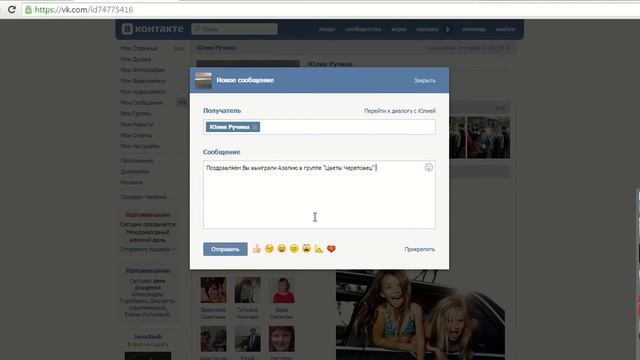
Task: Click the Получатель recipient field
Action: (x=319, y=127)
